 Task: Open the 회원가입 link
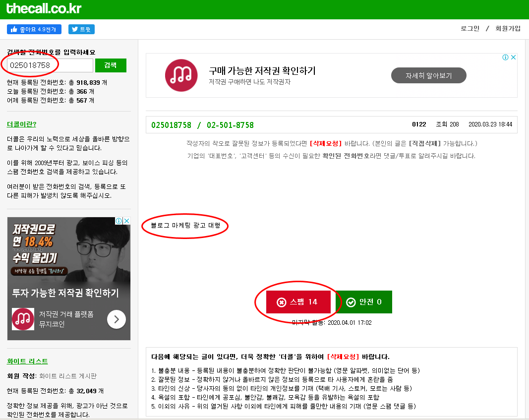point(508,29)
